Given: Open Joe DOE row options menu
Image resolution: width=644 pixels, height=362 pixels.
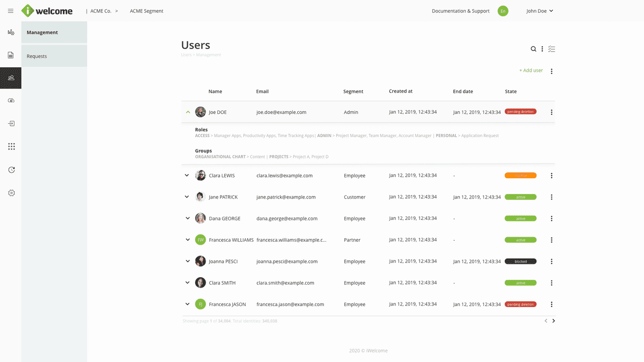Looking at the screenshot, I should tap(551, 112).
